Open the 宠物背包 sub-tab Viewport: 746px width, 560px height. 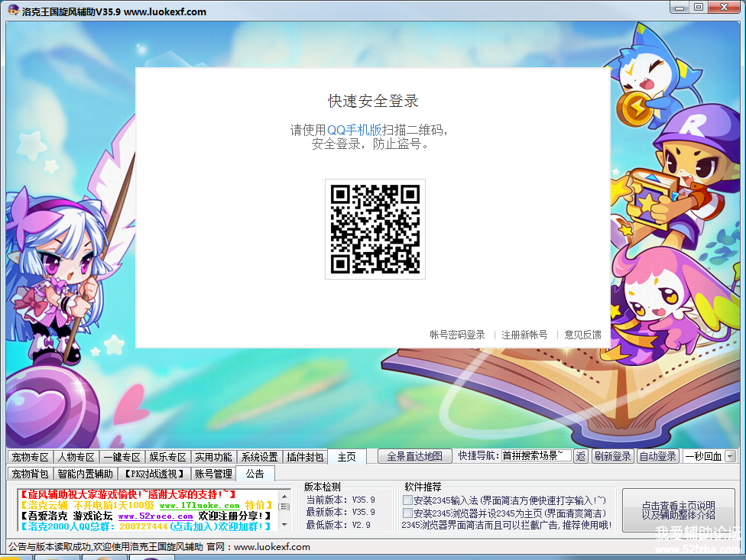point(30,474)
